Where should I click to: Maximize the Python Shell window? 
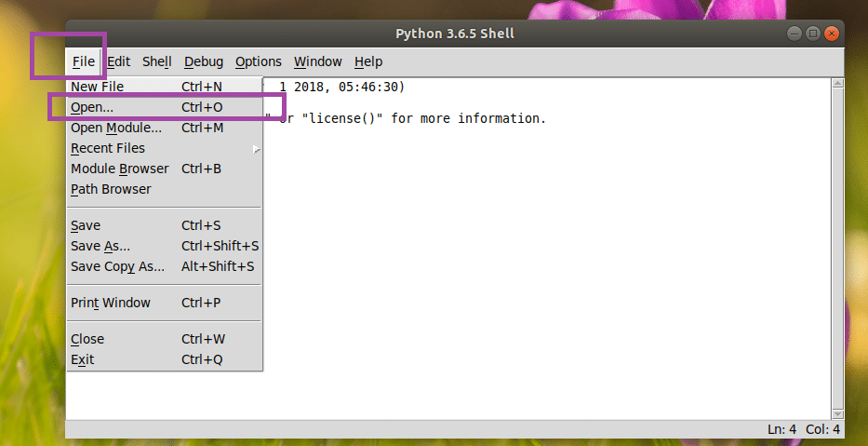click(812, 34)
